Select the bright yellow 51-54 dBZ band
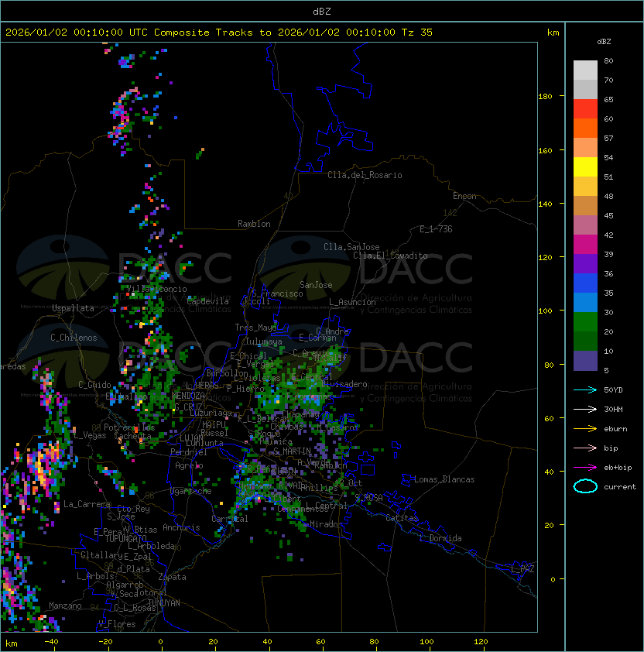Viewport: 644px width, 652px height. click(585, 167)
